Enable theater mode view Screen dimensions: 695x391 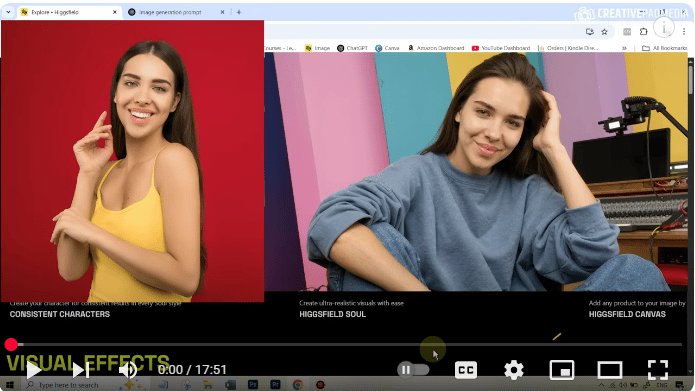point(610,370)
